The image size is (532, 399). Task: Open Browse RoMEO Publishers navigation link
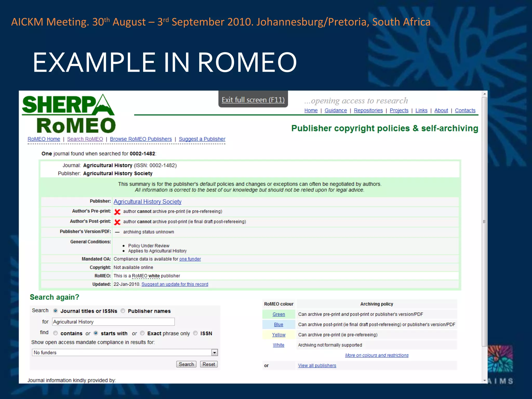141,139
